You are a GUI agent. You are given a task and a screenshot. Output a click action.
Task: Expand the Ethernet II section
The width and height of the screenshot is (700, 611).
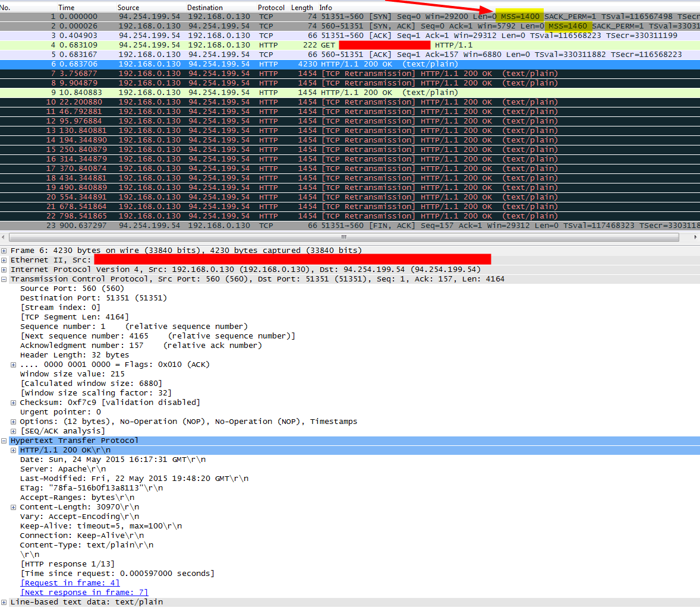coord(4,260)
